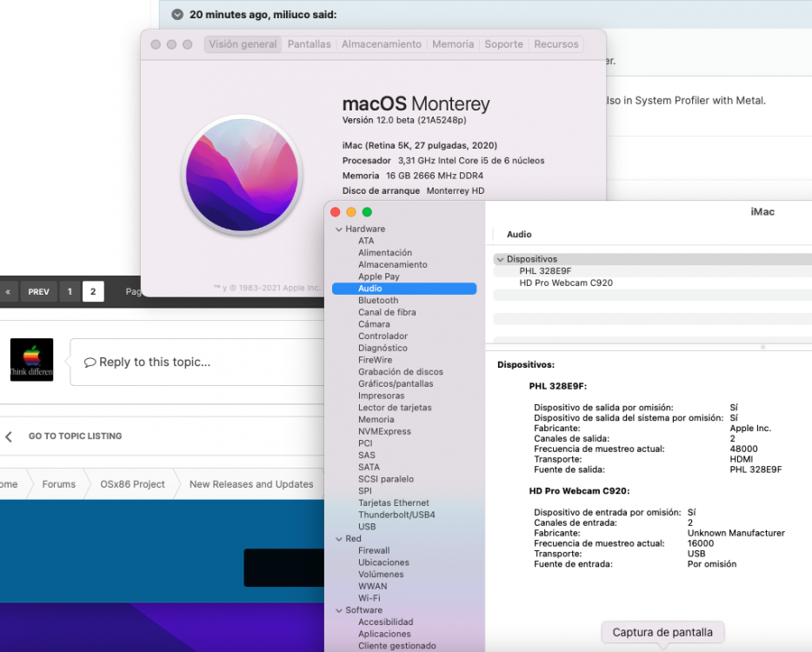Select Aplicaciones under Software

384,634
